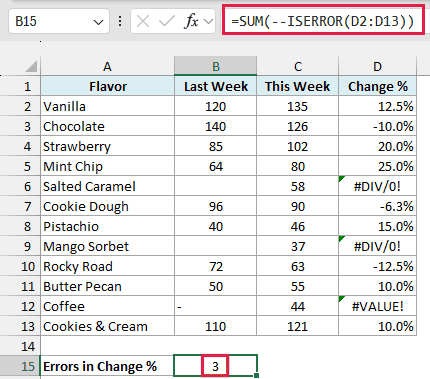Select row 6 header
This screenshot has height=379, width=430.
[20, 186]
